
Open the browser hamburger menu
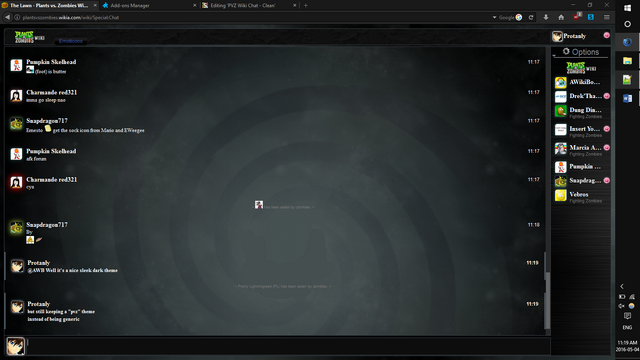(x=607, y=17)
